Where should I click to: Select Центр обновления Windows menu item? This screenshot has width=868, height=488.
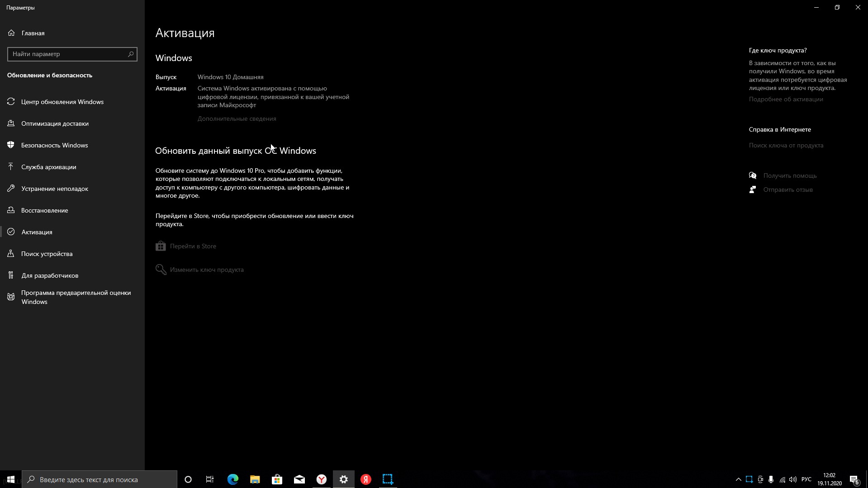click(62, 102)
